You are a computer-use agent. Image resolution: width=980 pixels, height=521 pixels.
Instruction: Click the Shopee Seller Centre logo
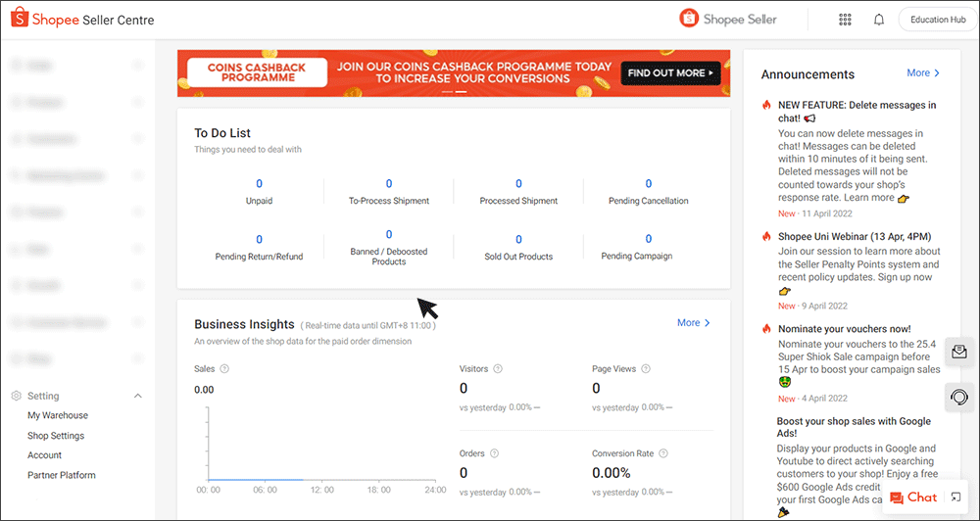point(82,20)
